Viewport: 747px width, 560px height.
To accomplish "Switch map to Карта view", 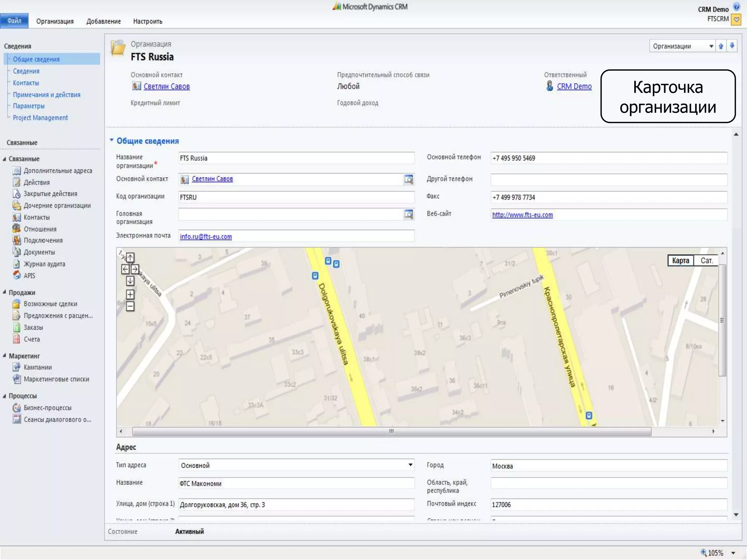I will click(x=680, y=261).
